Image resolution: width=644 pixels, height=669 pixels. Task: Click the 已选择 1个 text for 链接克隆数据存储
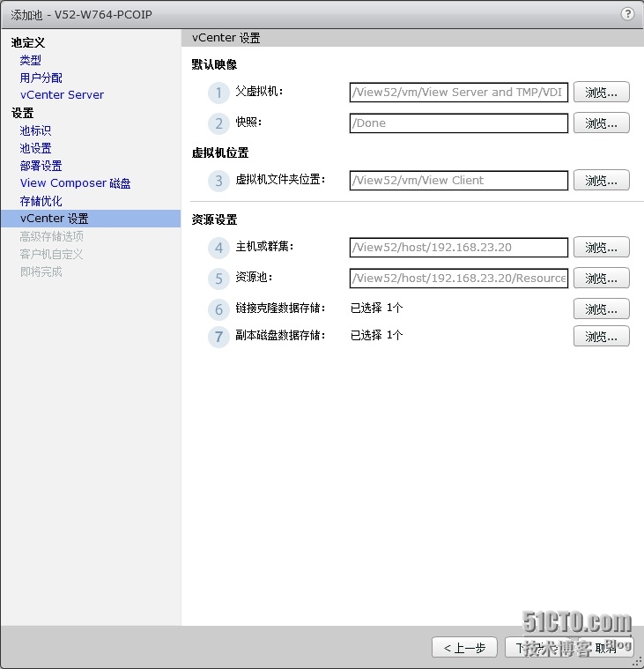point(376,308)
